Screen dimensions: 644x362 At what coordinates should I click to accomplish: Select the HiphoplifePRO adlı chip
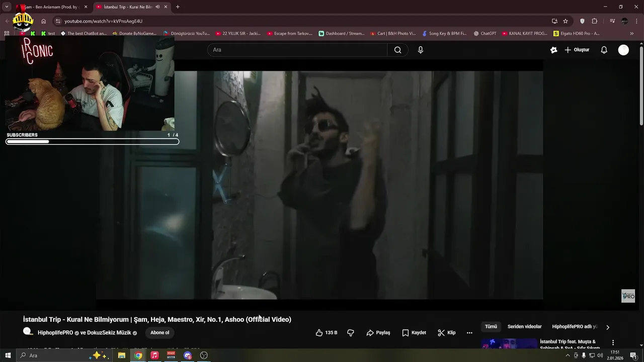tap(575, 327)
